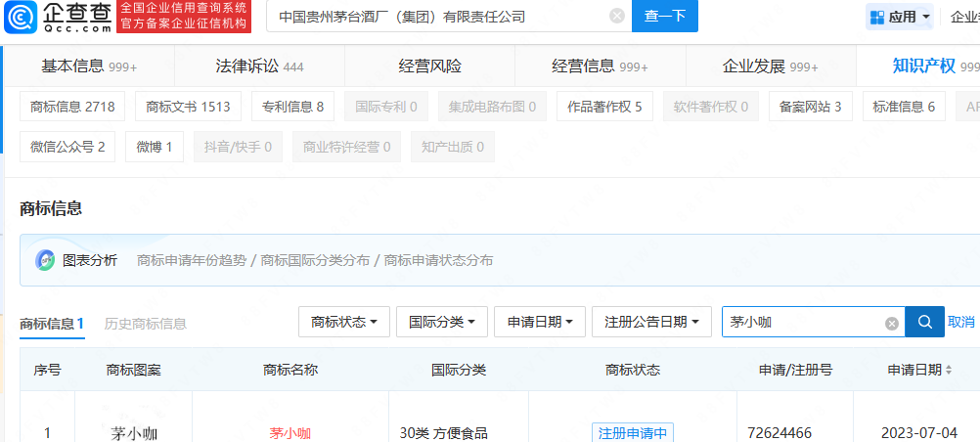Open 商标申请年份趋势 chart link
This screenshot has height=442, width=980.
(x=192, y=260)
